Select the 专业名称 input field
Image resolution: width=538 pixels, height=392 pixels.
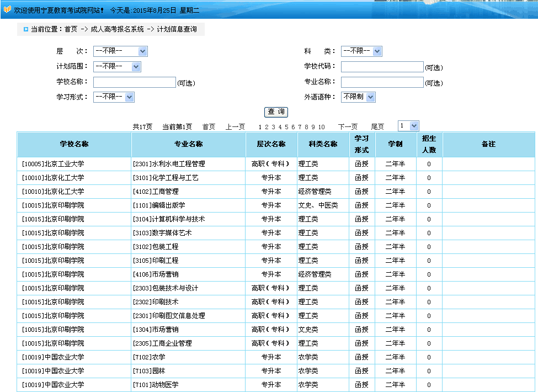(x=382, y=82)
